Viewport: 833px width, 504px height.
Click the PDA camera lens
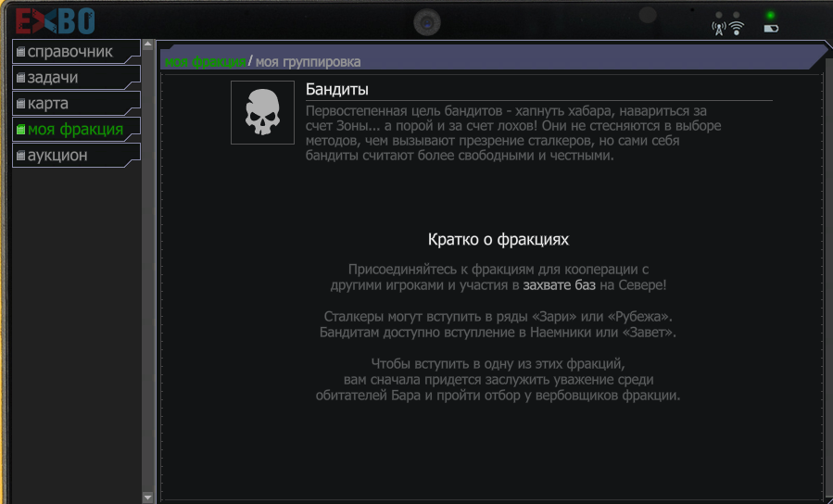pyautogui.click(x=427, y=21)
